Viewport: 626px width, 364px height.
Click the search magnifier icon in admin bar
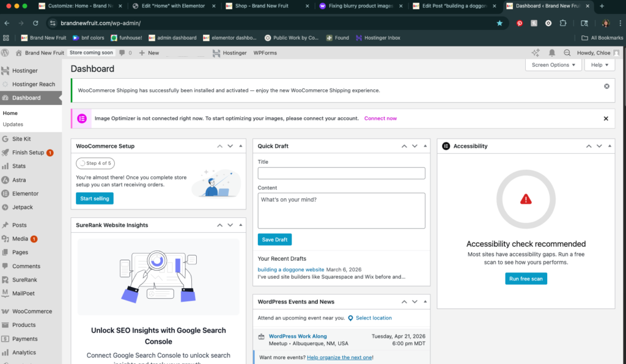pos(567,53)
